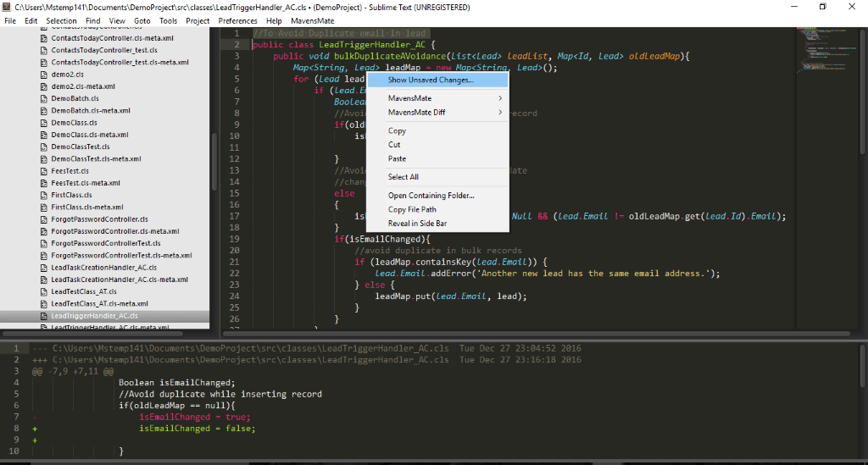This screenshot has width=868, height=465.
Task: Click file icon beside DemoClass.cls
Action: coord(44,123)
